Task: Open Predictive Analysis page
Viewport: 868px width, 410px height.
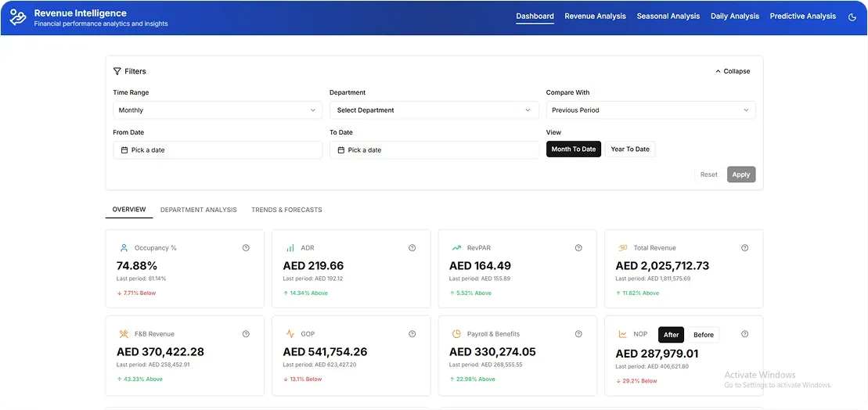Action: [803, 16]
